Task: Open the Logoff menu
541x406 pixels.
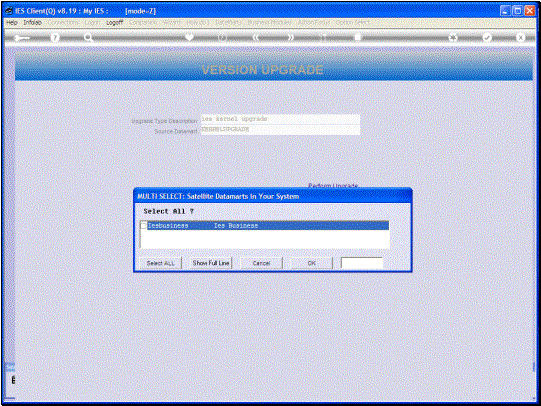Action: coord(115,22)
